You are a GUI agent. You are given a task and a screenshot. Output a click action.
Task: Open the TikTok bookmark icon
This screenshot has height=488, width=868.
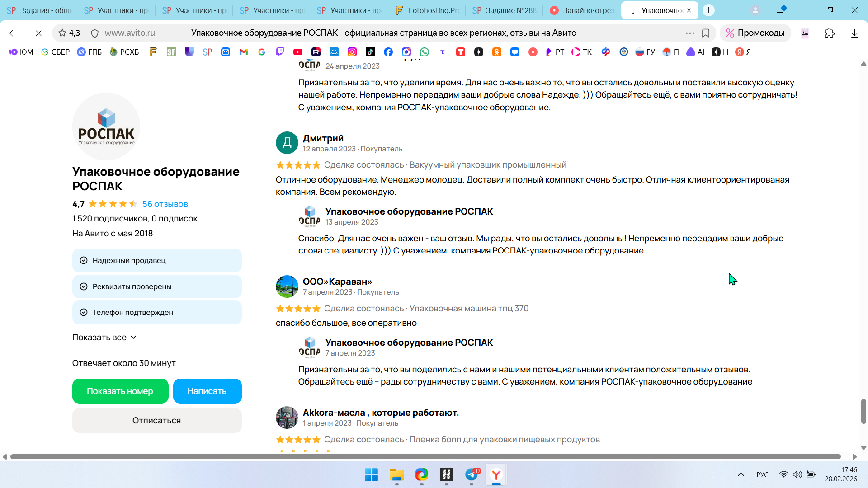370,52
